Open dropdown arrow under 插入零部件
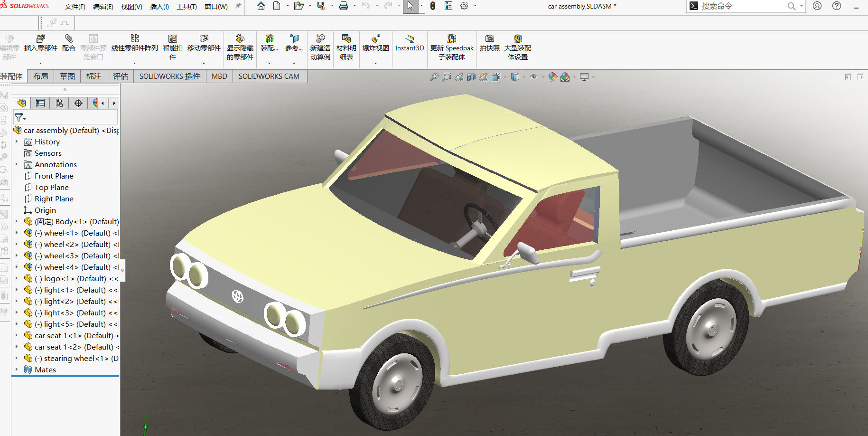 [41, 63]
